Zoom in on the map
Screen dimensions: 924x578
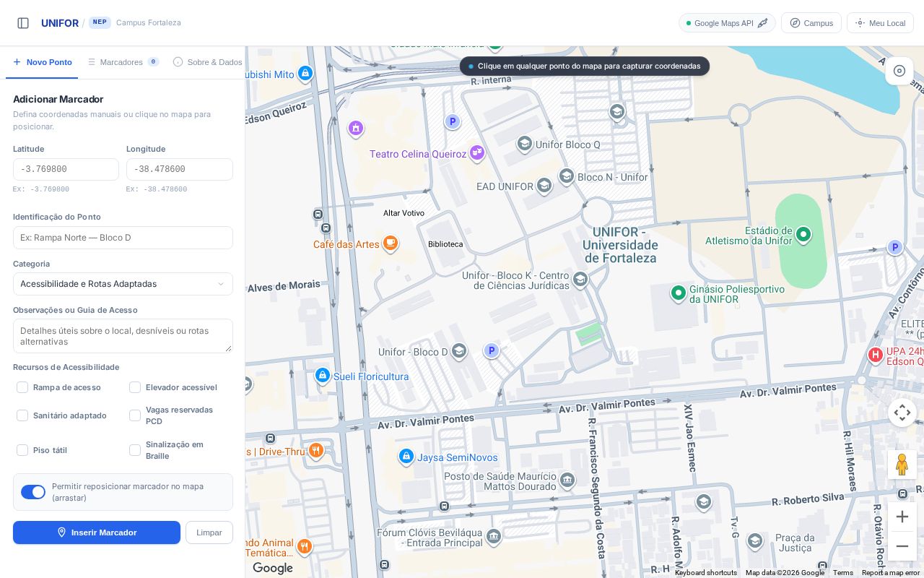tap(902, 517)
